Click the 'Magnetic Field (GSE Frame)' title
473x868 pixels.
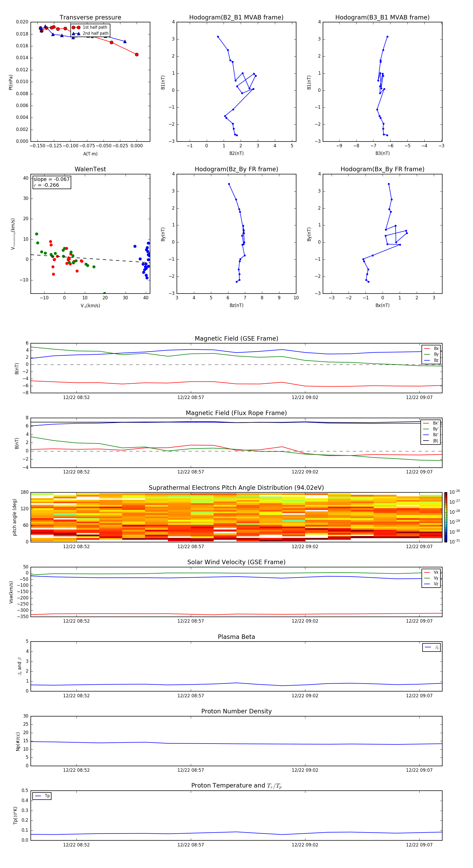[x=236, y=339]
